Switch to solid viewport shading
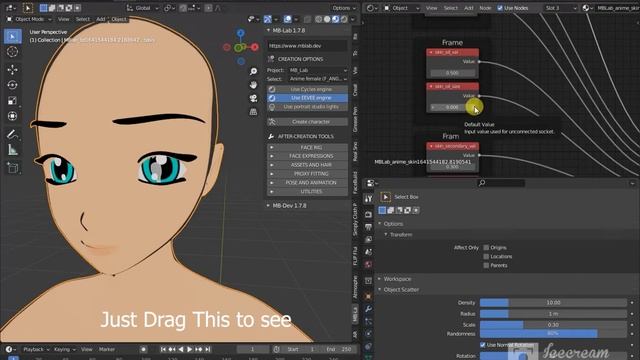Screen dimensions: 640x360 click(x=327, y=19)
